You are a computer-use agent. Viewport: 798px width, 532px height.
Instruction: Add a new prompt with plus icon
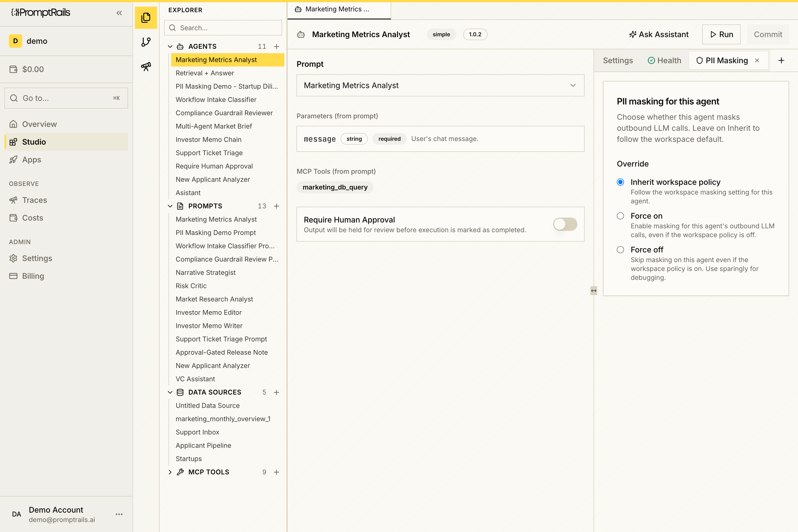[277, 206]
